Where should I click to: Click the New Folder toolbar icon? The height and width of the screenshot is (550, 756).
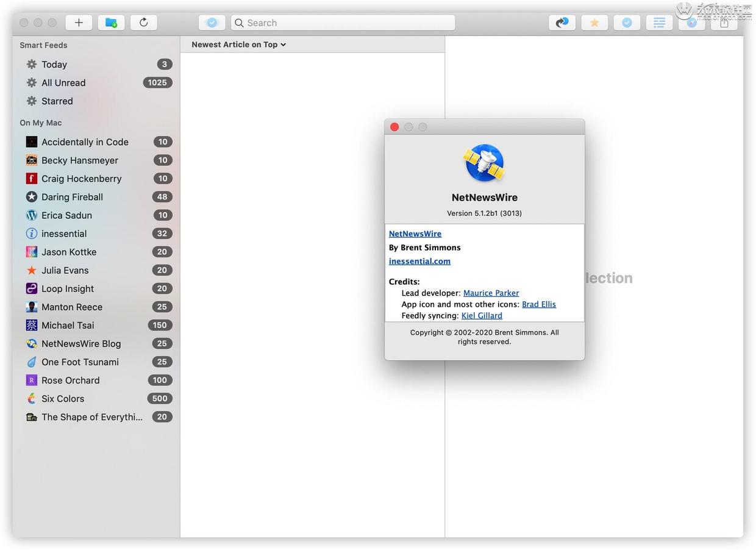point(111,23)
